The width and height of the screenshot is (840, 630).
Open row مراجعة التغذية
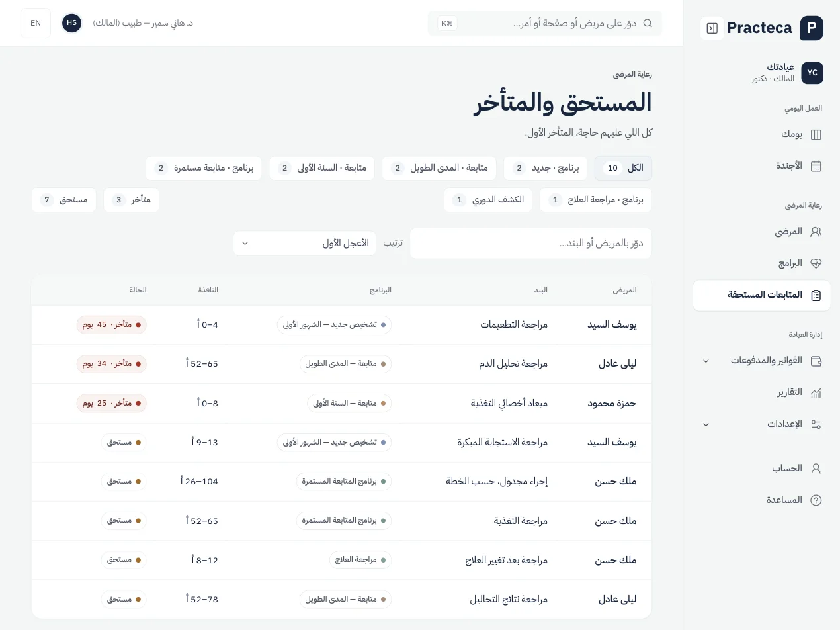click(x=341, y=521)
